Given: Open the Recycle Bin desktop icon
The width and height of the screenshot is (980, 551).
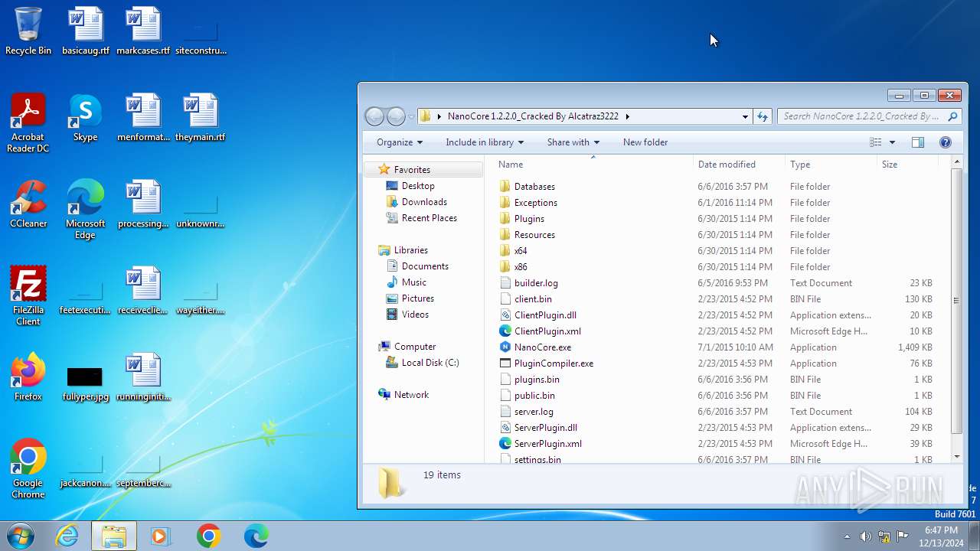Looking at the screenshot, I should [28, 31].
